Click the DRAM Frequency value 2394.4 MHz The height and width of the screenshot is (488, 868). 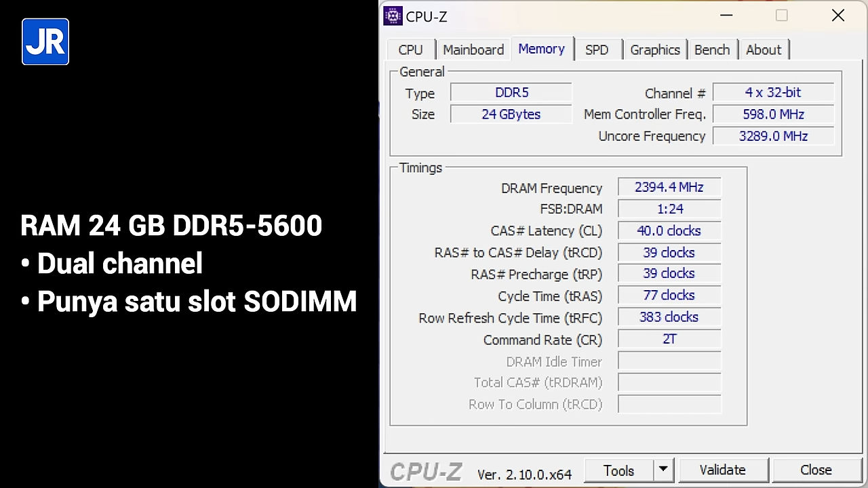669,187
